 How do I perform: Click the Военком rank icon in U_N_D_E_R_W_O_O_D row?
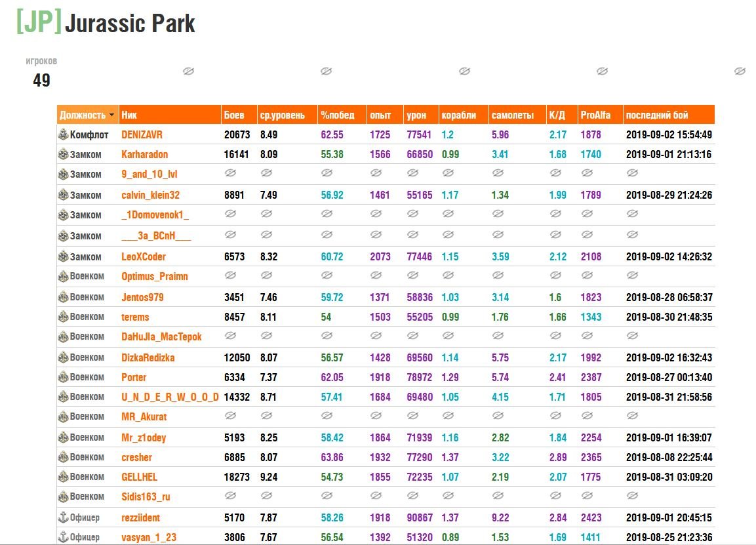coord(63,397)
